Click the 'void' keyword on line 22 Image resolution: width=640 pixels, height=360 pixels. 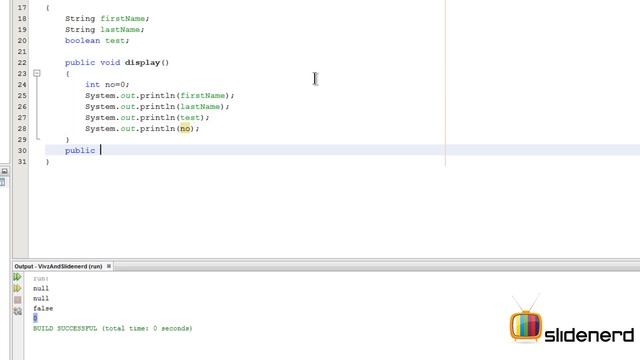point(110,63)
